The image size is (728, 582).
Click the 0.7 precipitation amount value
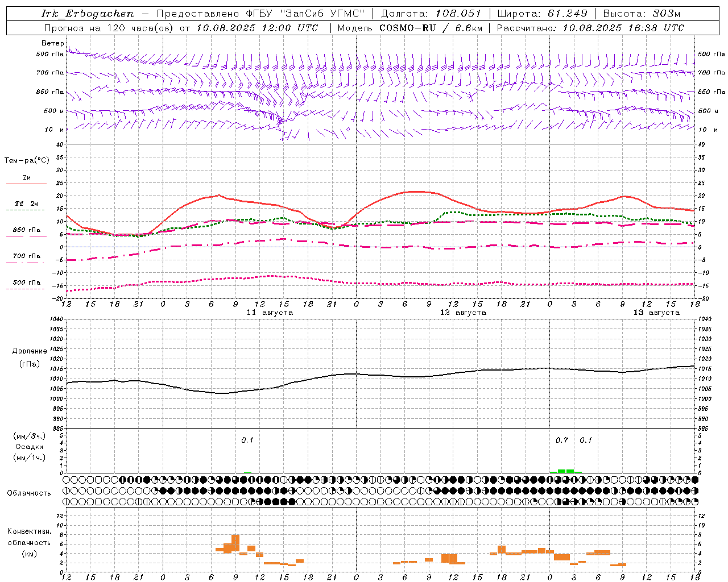point(562,440)
